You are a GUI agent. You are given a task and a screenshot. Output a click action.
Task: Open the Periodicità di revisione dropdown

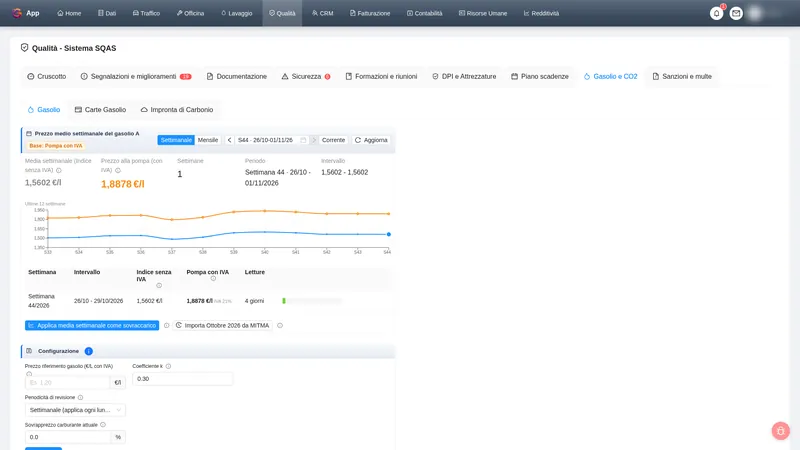(75, 410)
